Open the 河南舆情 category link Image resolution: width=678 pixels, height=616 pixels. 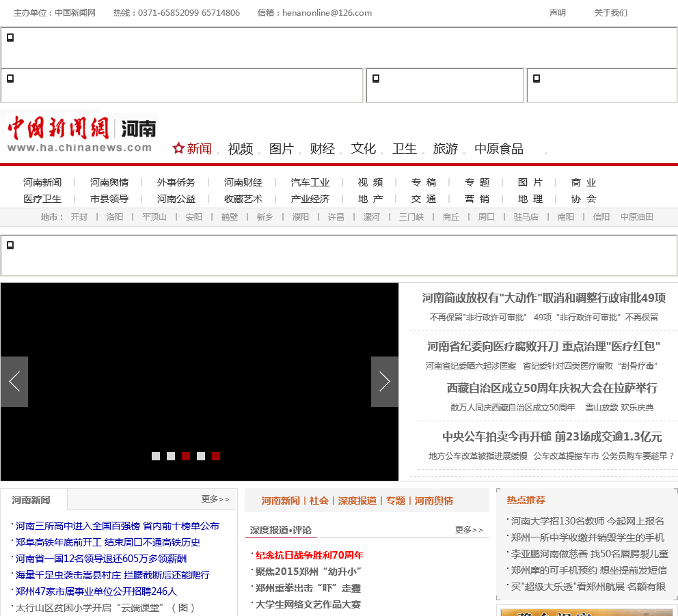pyautogui.click(x=109, y=182)
